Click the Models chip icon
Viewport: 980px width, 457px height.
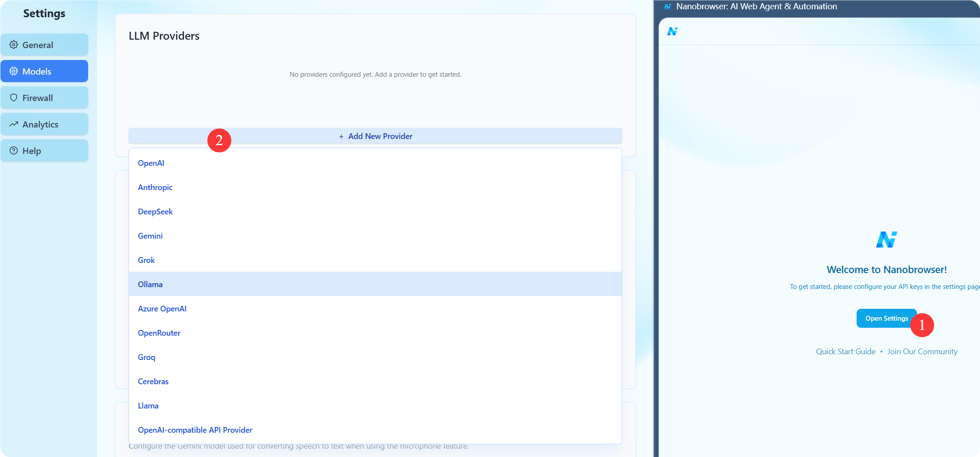pos(14,71)
